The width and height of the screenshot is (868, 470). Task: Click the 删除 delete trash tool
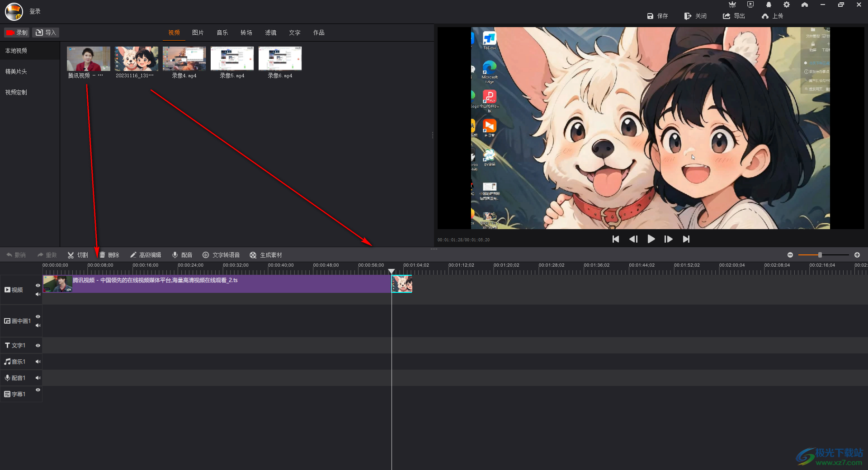[109, 255]
